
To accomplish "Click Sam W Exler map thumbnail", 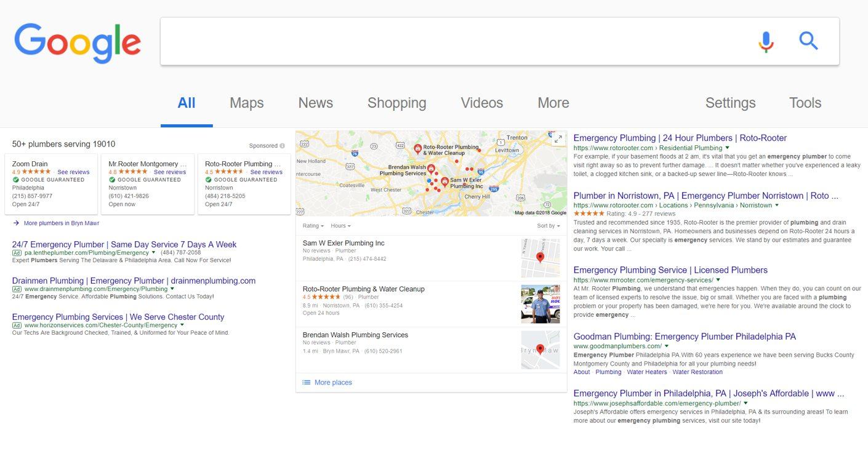I will (540, 258).
